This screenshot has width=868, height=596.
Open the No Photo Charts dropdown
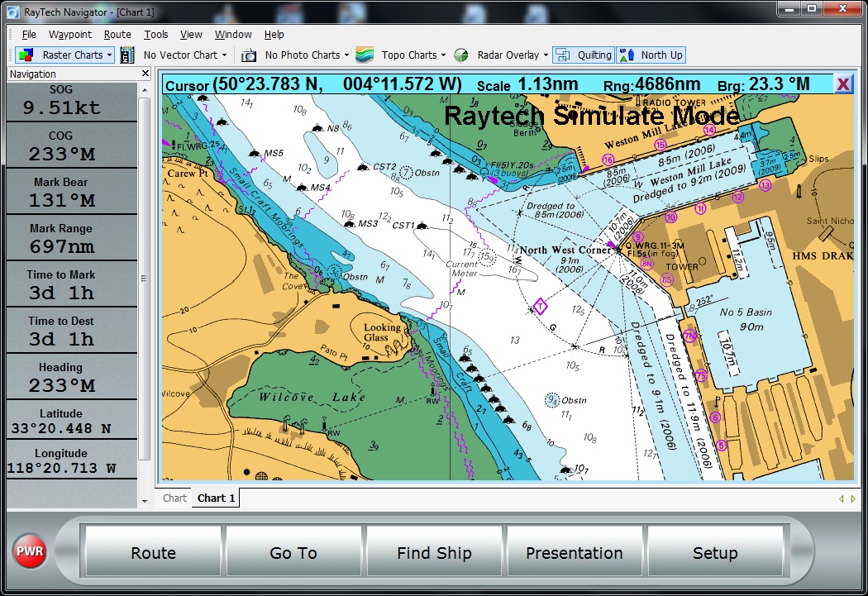(x=307, y=55)
